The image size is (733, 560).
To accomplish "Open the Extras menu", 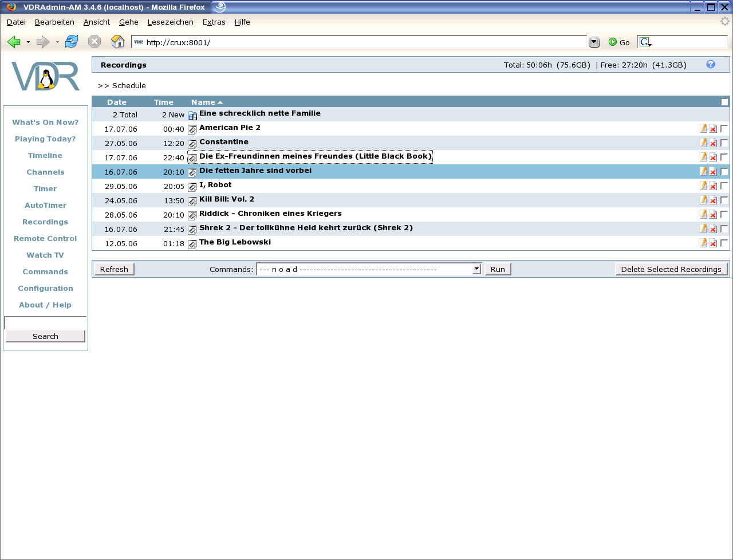I will pos(214,22).
